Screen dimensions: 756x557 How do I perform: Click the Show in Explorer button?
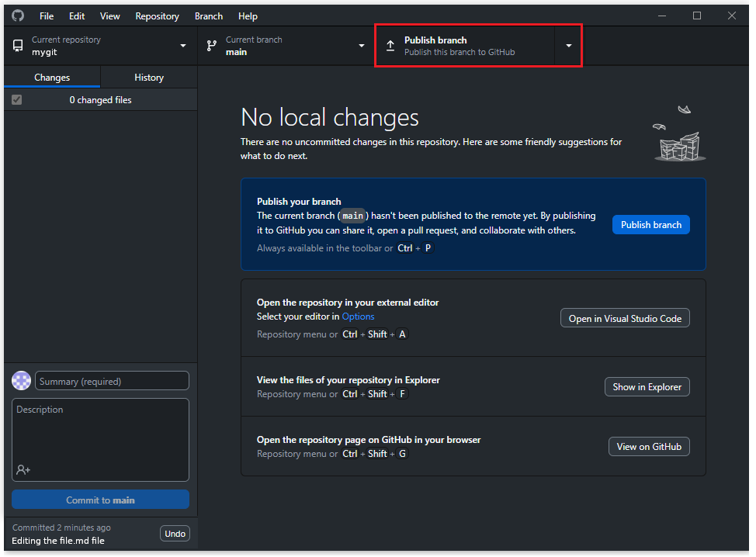coord(647,386)
